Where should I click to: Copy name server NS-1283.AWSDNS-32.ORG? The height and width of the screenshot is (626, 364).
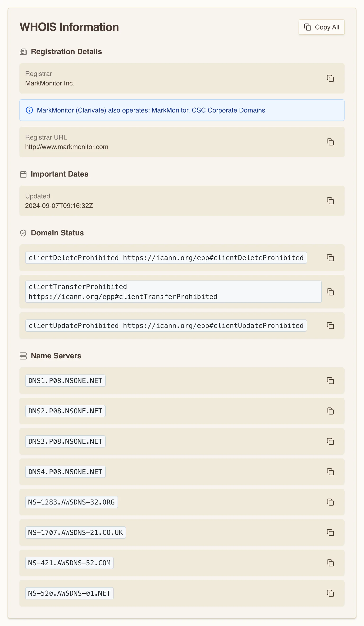[x=330, y=502]
